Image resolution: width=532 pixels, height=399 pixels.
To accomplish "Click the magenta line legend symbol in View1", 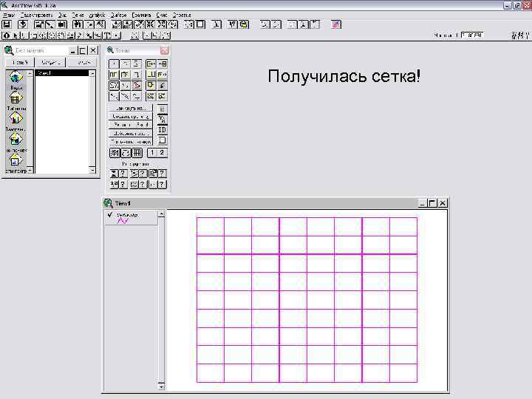I will (x=123, y=221).
